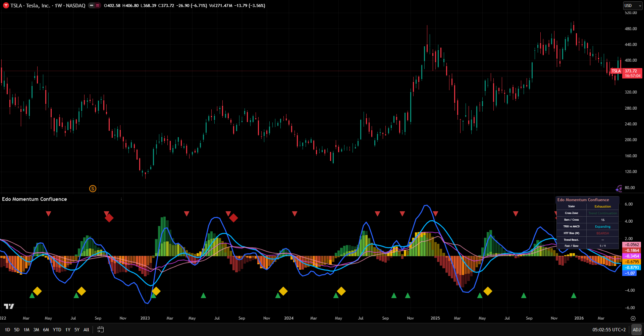Screen dimensions: 644x336
Task: Select the 5Y time range
Action: pyautogui.click(x=77, y=330)
